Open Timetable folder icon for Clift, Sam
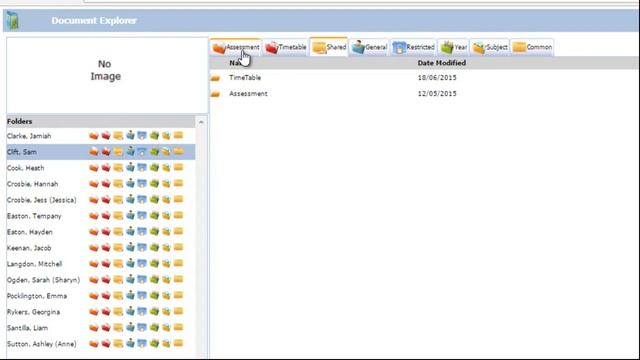640x360 pixels. [106, 152]
